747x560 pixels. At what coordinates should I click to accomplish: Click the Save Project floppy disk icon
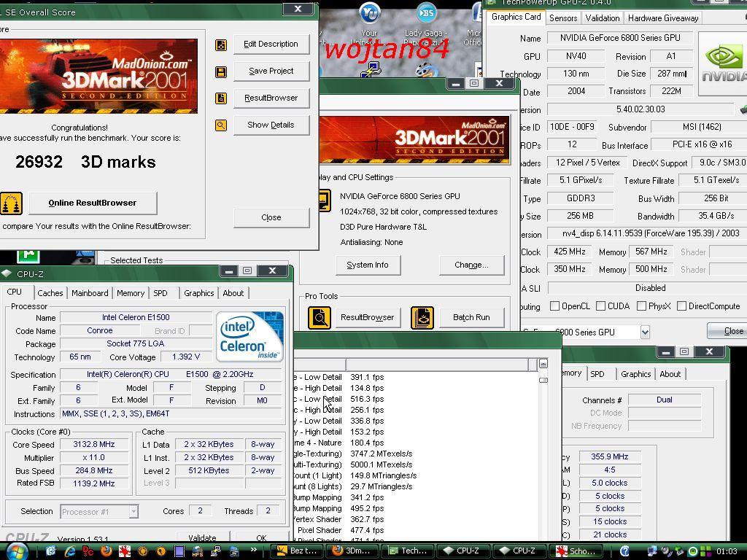tap(221, 72)
